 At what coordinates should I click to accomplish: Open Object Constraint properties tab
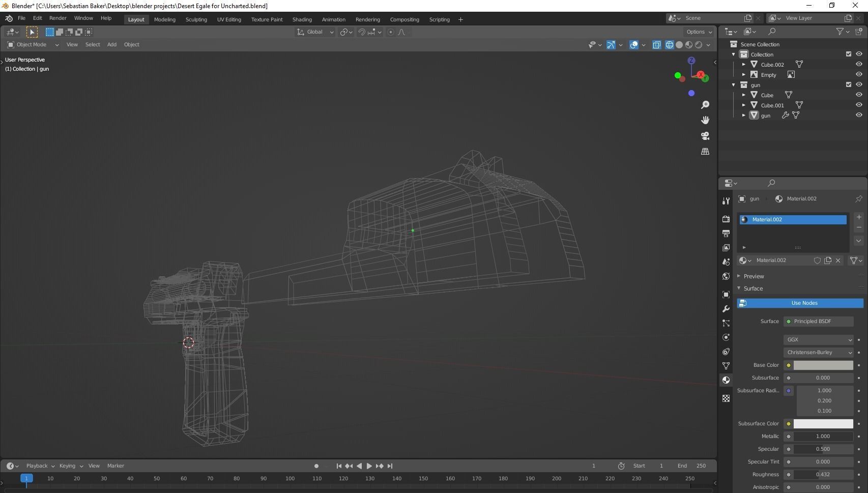tap(726, 352)
